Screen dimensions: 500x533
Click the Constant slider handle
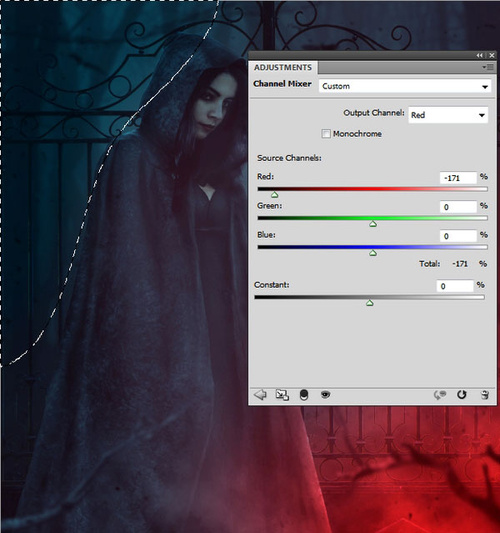tap(369, 303)
